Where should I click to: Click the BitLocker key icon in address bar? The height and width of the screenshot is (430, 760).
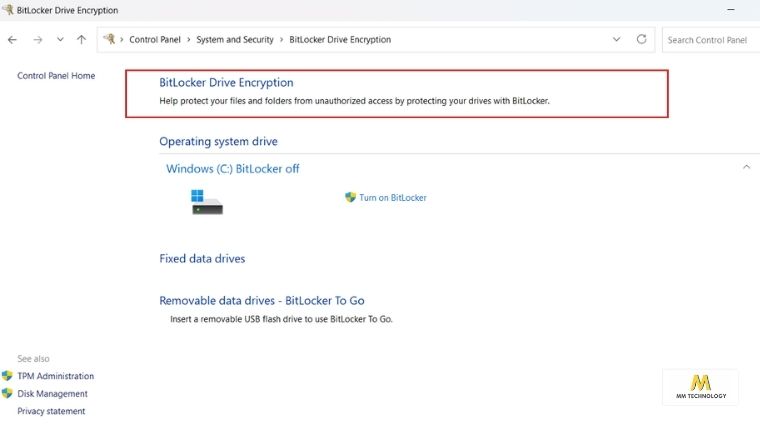pyautogui.click(x=110, y=39)
